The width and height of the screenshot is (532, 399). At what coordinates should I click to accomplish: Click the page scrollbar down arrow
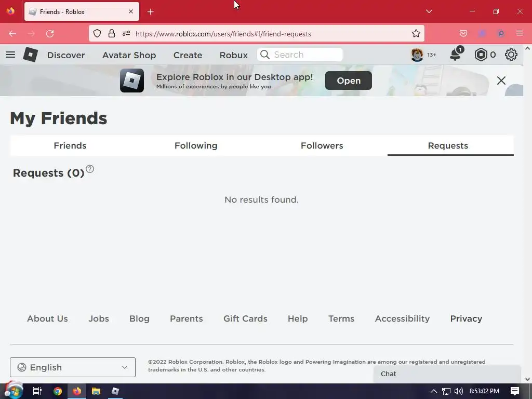pos(528,379)
